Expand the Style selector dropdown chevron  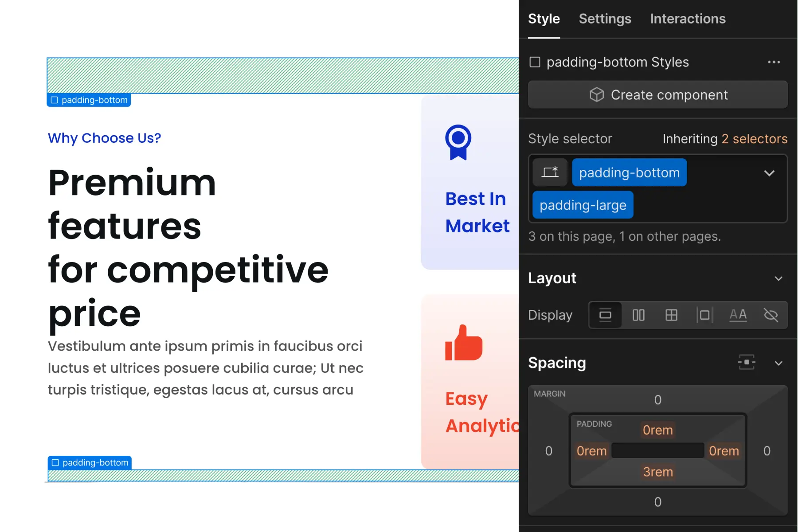pyautogui.click(x=770, y=173)
